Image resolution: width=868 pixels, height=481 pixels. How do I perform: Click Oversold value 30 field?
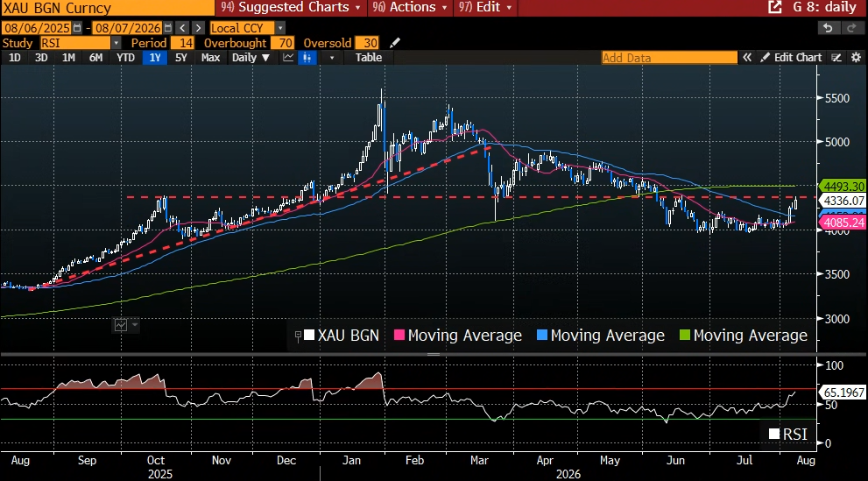367,43
